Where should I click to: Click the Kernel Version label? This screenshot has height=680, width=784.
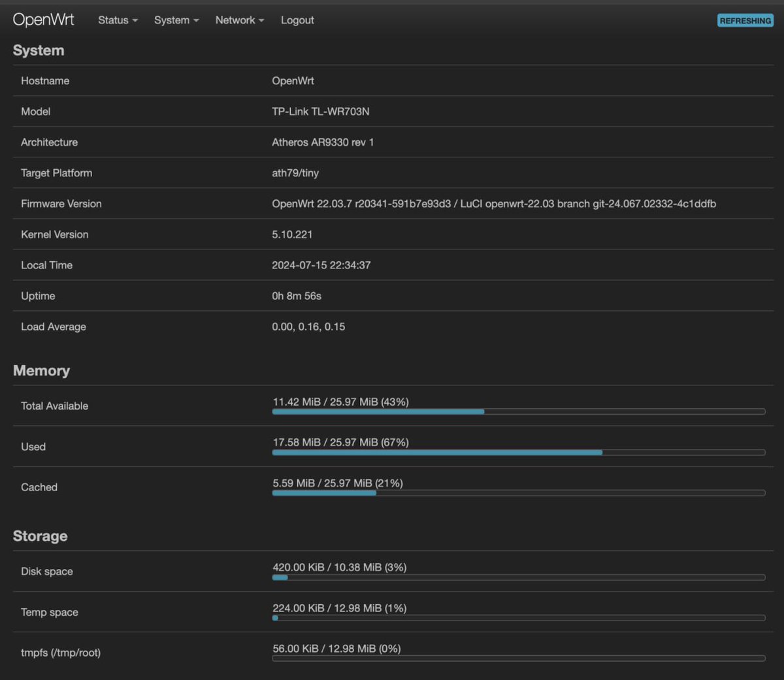(54, 235)
